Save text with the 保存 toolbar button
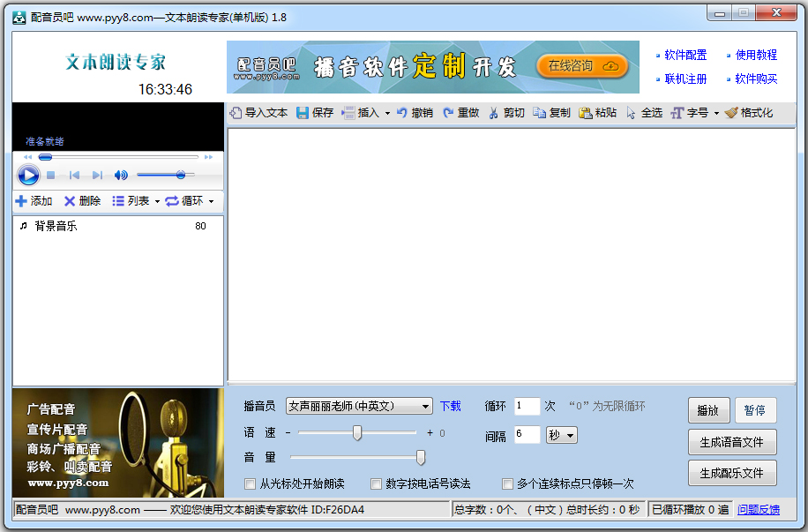This screenshot has width=808, height=532. click(315, 113)
